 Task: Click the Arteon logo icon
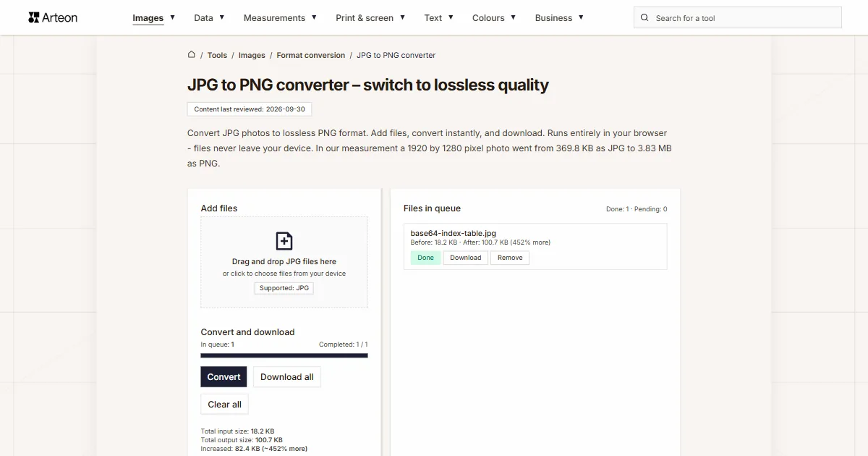(x=33, y=17)
